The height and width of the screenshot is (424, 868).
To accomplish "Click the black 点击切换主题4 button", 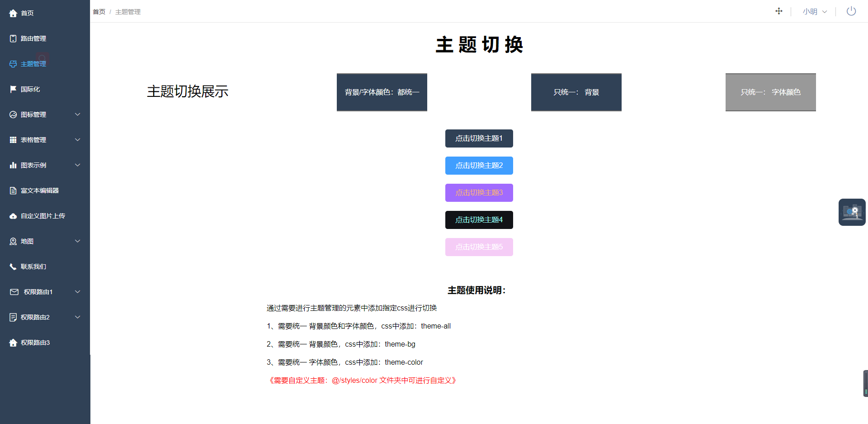I will point(479,220).
